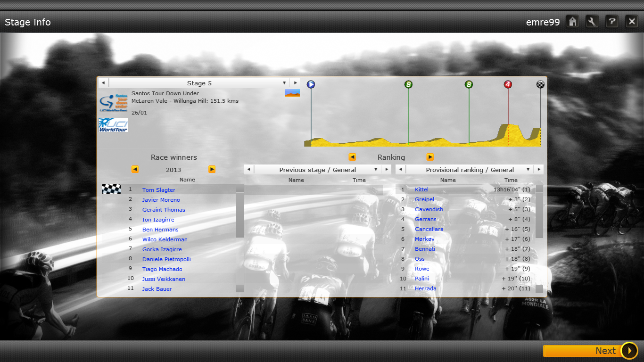
Task: Select the first green sprint marker
Action: 408,84
